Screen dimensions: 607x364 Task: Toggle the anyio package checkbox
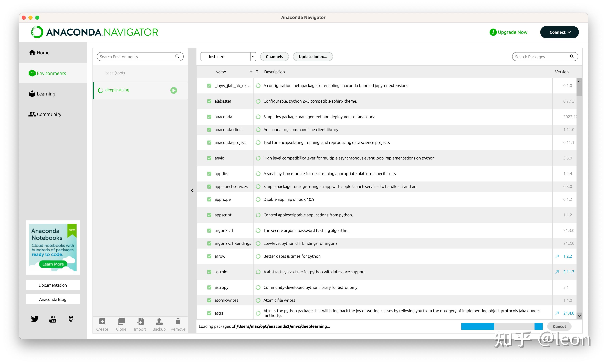[x=209, y=158]
